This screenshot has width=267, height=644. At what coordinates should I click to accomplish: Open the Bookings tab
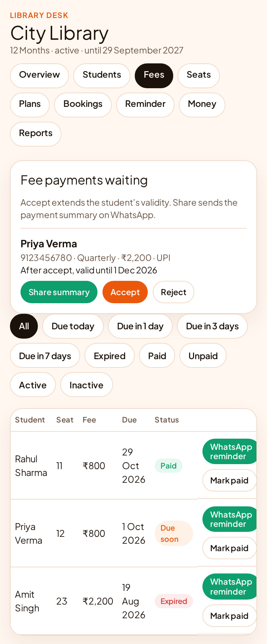coord(83,105)
